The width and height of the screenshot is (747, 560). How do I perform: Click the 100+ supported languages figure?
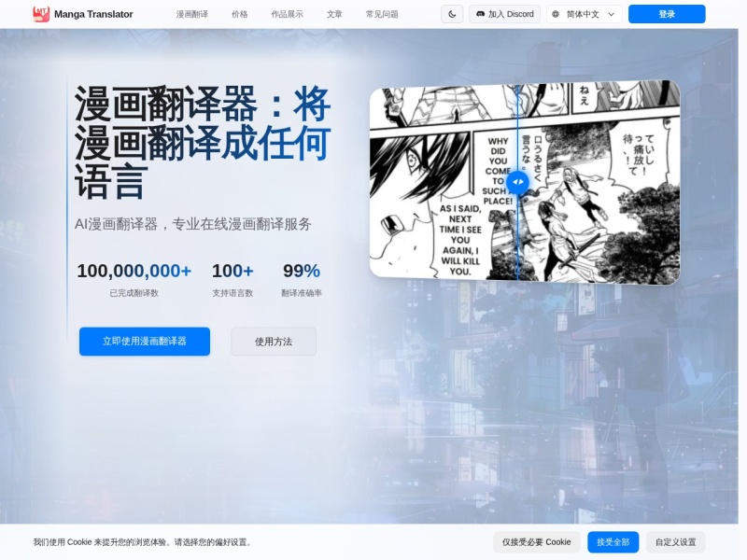click(x=233, y=271)
